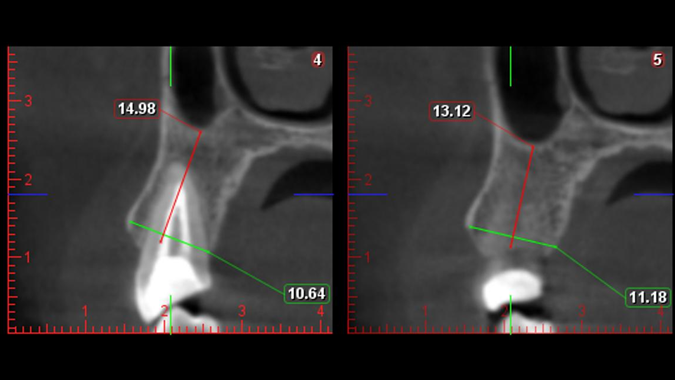Click horizontal ruler mark 1 in slice 4
675x380 pixels.
(85, 311)
